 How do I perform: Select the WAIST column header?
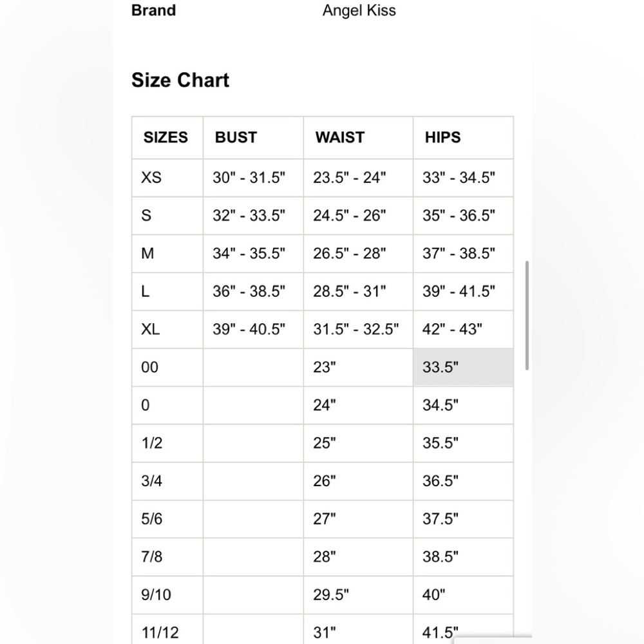[x=340, y=137]
